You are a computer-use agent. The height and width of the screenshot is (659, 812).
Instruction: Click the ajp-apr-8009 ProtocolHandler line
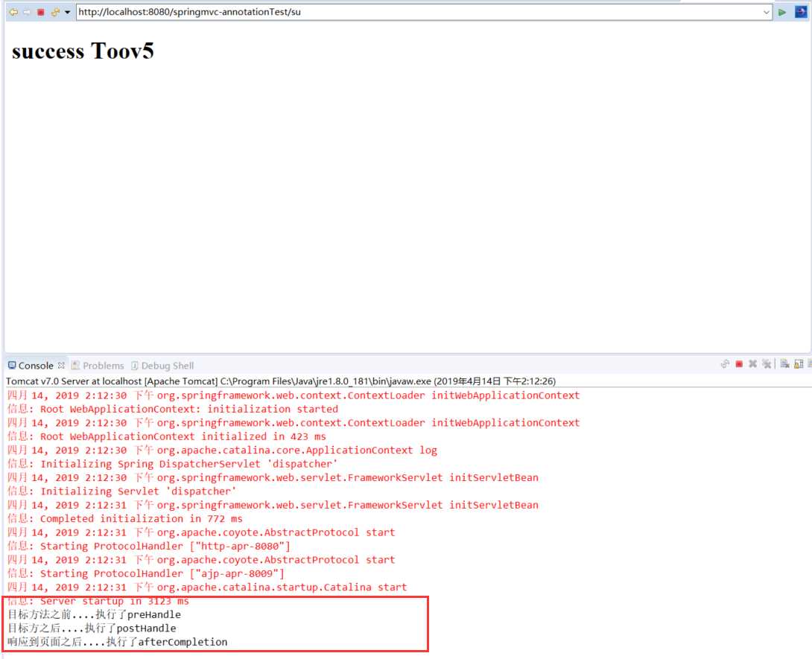[x=145, y=573]
